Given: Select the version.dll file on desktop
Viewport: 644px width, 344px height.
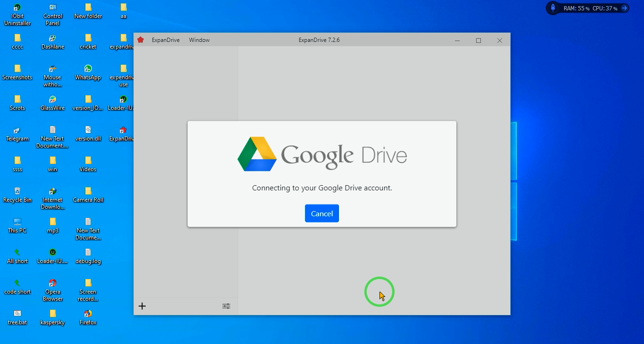Looking at the screenshot, I should pos(88,134).
